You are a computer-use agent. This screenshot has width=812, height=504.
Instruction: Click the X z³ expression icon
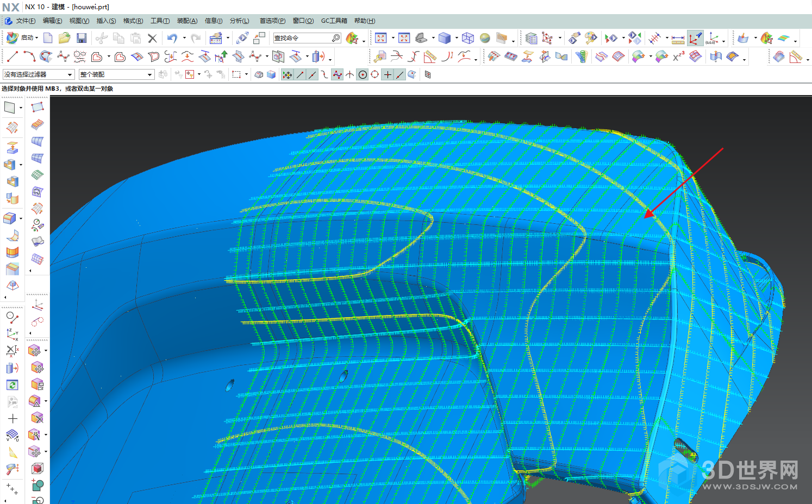pos(678,56)
